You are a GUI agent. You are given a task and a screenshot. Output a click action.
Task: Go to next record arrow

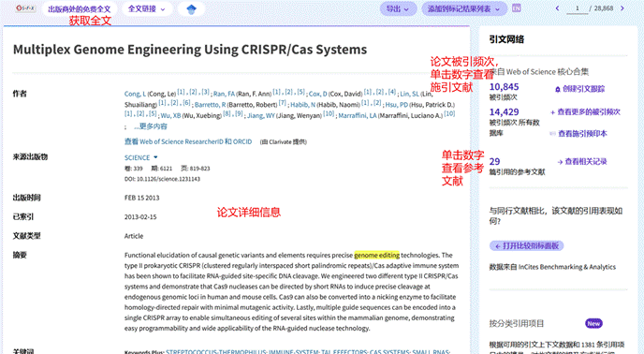pyautogui.click(x=622, y=8)
